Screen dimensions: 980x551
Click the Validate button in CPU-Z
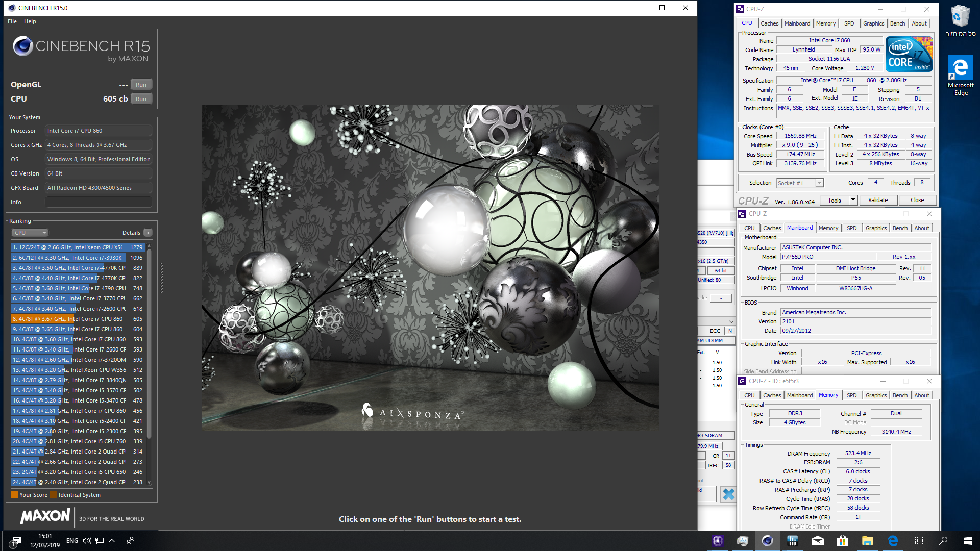878,200
